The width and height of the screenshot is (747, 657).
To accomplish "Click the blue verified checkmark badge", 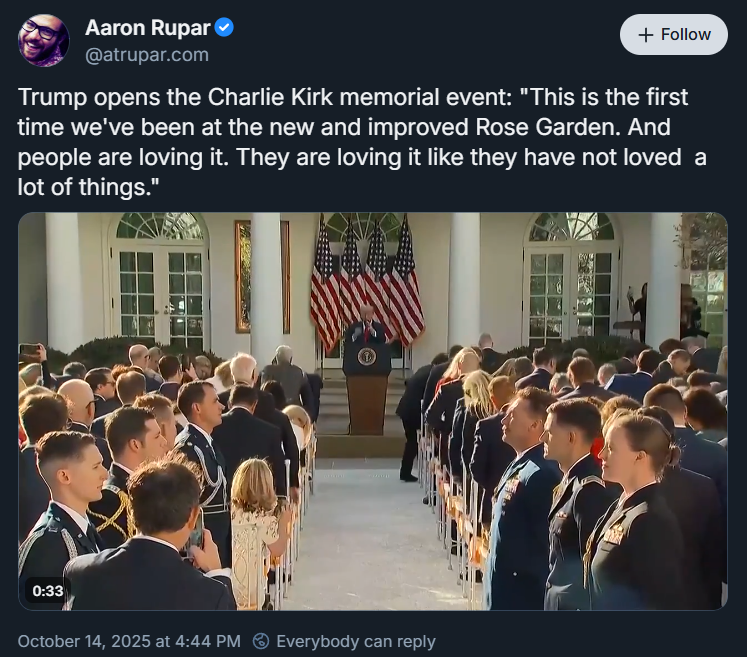I will 225,28.
